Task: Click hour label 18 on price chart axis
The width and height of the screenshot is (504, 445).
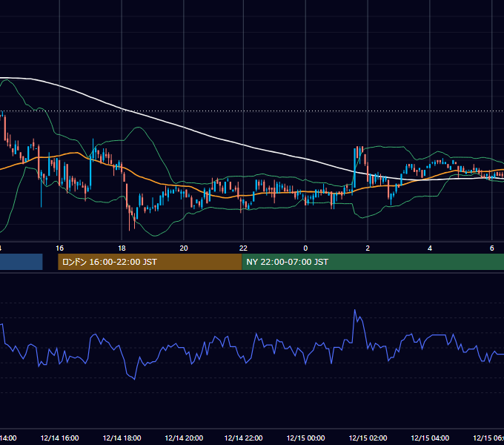Action: pos(122,248)
